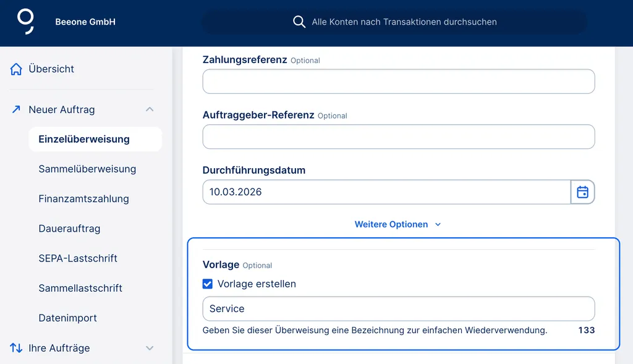
Task: Open the Datenimport page
Action: pos(67,317)
